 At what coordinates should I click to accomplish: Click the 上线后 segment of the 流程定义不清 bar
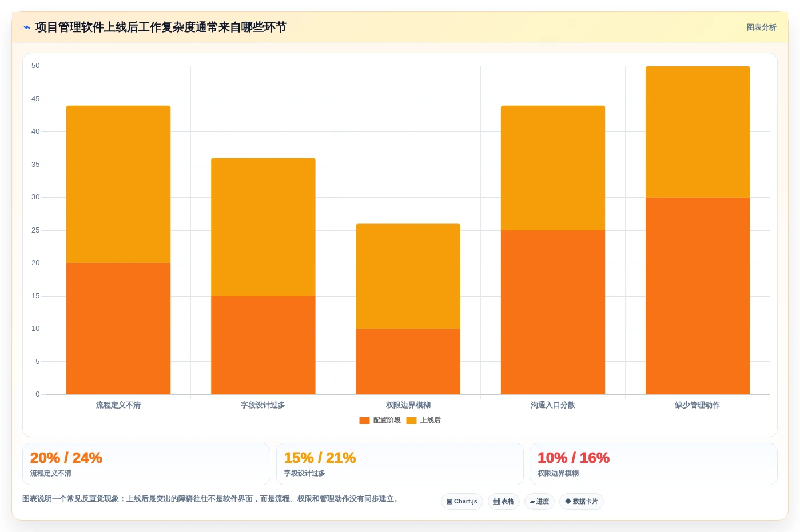(118, 184)
